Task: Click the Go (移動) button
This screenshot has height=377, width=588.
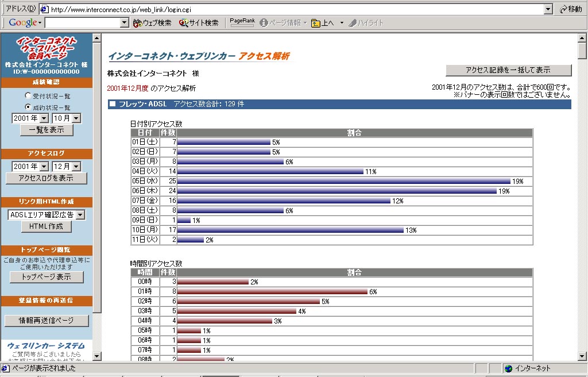Action: click(571, 9)
